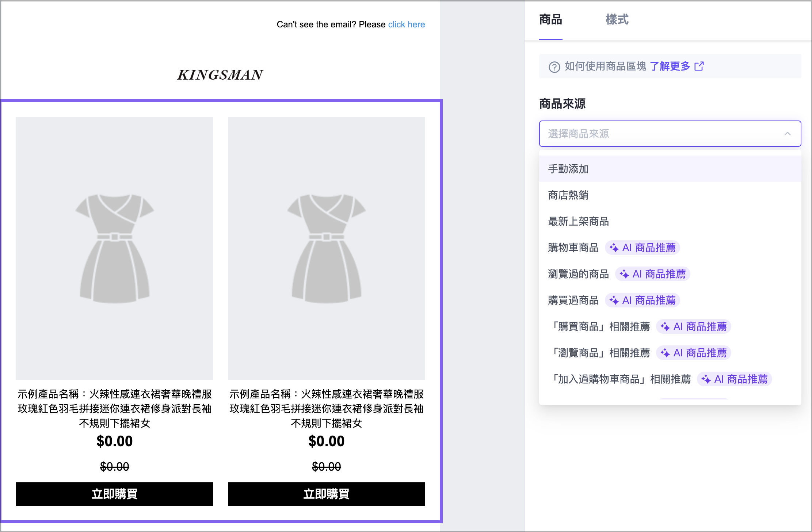Click the left 立即購買 button
812x532 pixels.
point(114,494)
